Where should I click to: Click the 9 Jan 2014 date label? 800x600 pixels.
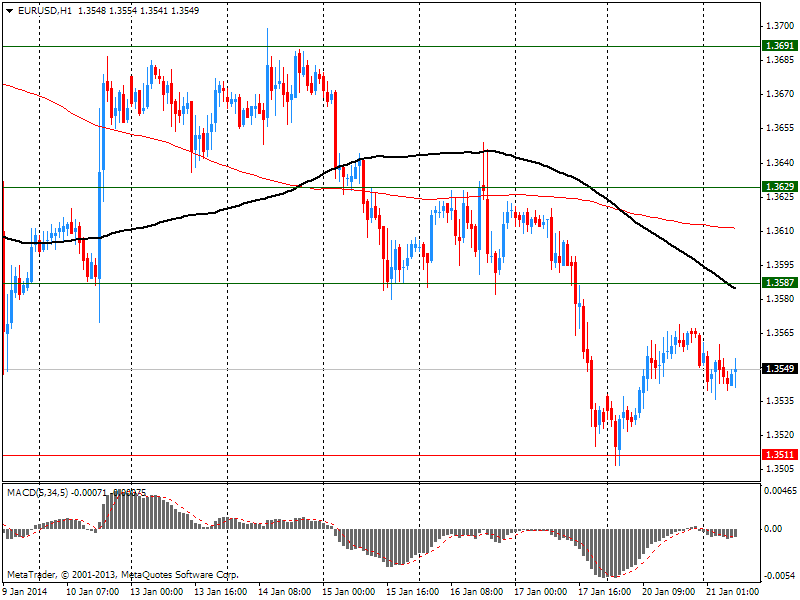pos(26,591)
